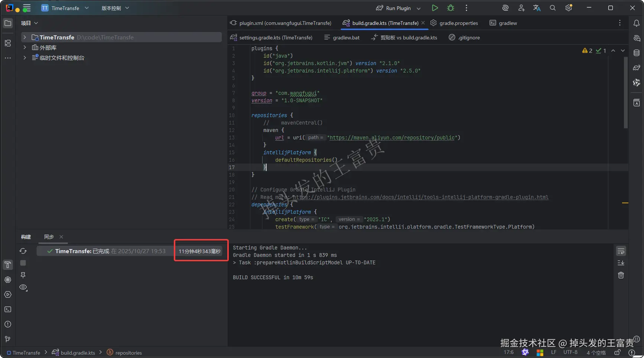Click the green Run Plugin play icon
The height and width of the screenshot is (358, 644).
coord(435,8)
